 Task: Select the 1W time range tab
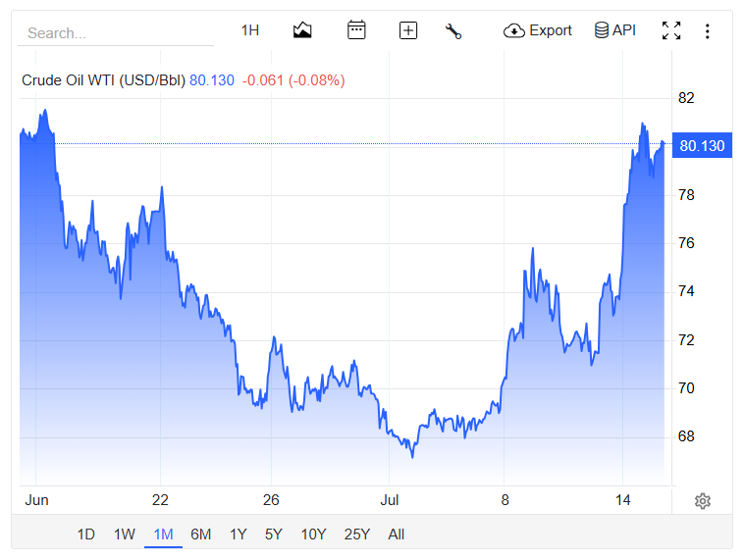pos(125,535)
